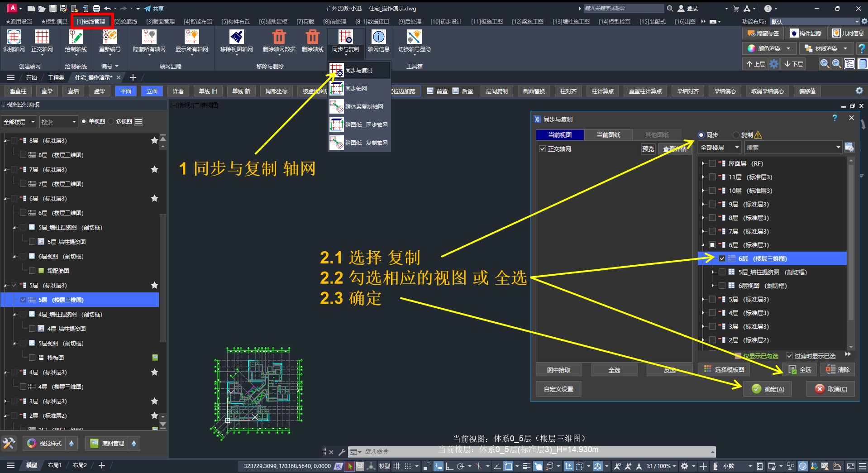Click the 移除视图轴网 brush icon
The image size is (868, 473).
point(237,37)
